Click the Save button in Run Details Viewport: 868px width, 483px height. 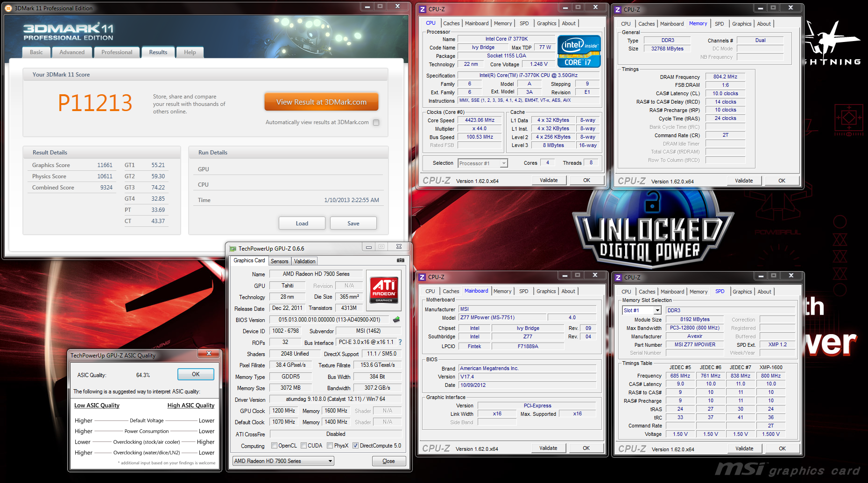pyautogui.click(x=353, y=224)
